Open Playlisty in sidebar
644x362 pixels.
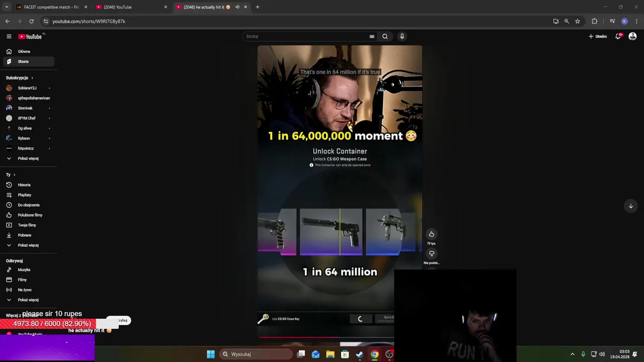[29, 195]
